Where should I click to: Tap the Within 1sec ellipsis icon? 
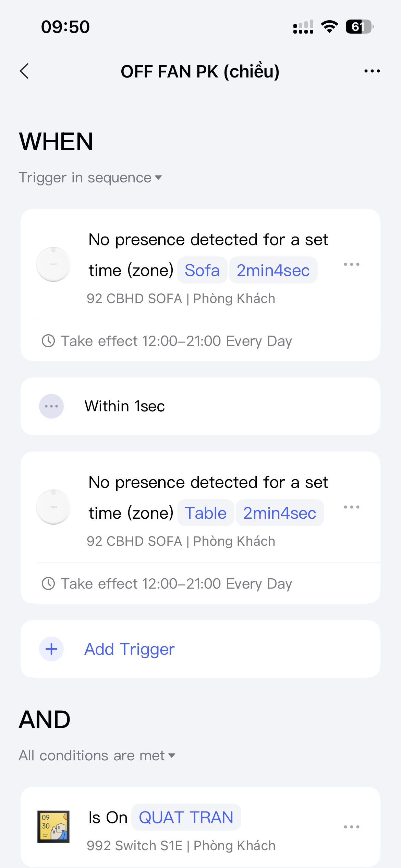point(51,406)
